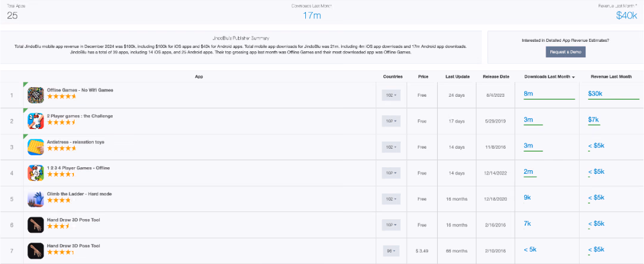The image size is (644, 264).
Task: Click the Total Apps count 25
Action: [13, 16]
